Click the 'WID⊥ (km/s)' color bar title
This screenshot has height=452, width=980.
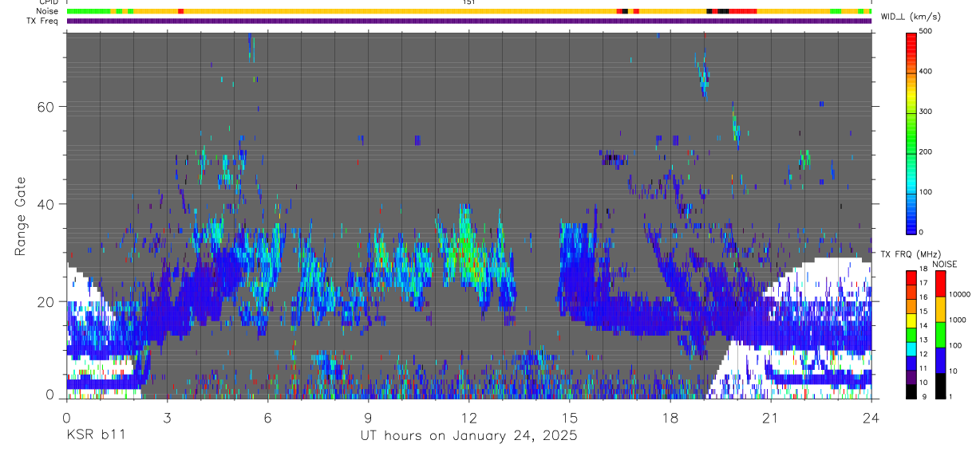912,17
